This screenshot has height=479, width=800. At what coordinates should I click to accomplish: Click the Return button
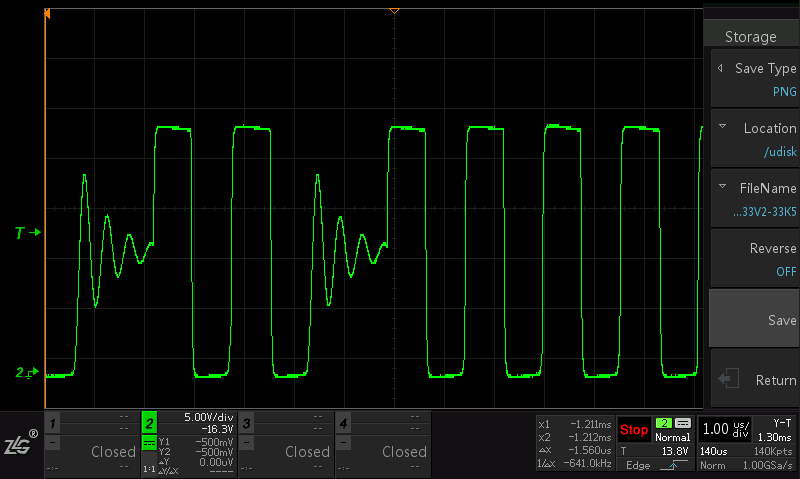[x=755, y=379]
